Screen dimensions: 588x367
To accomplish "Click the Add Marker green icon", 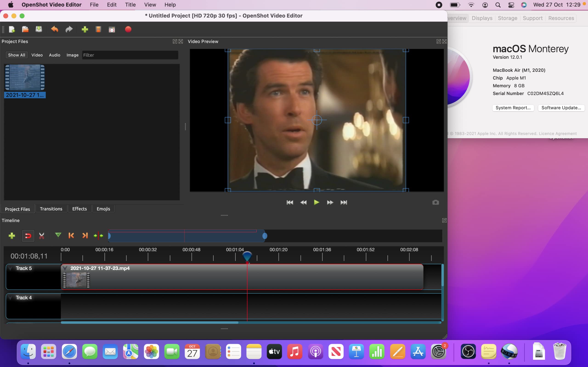I will pyautogui.click(x=58, y=235).
